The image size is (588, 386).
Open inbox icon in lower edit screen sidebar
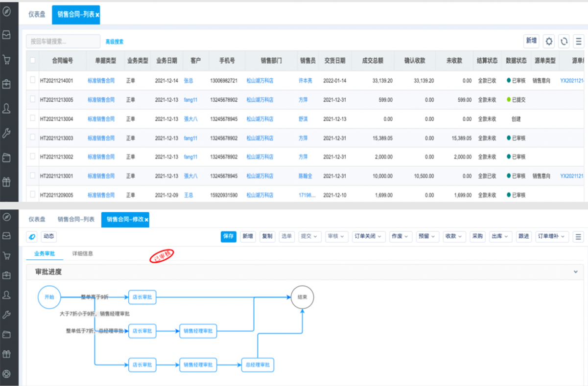pos(6,236)
